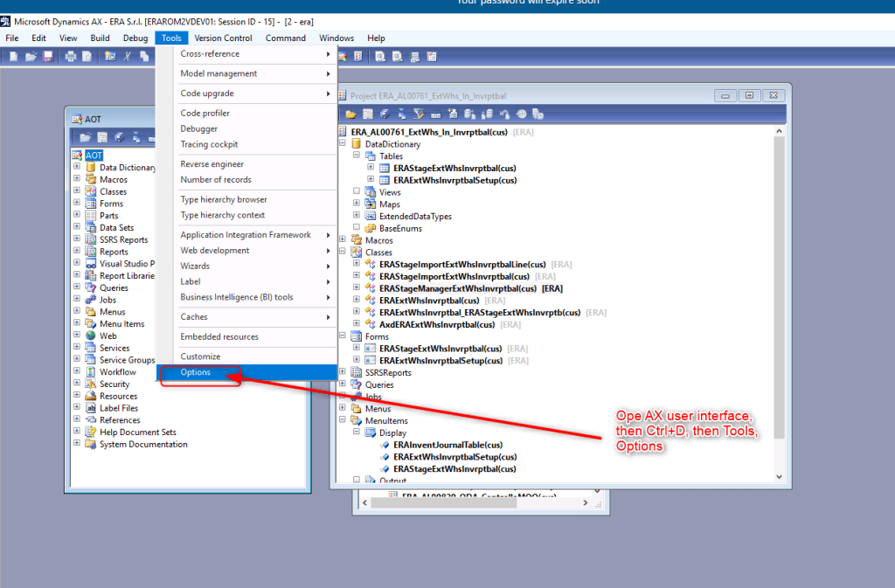The image size is (895, 588).
Task: Click the Classes node icon in AOT tree
Action: [x=90, y=191]
